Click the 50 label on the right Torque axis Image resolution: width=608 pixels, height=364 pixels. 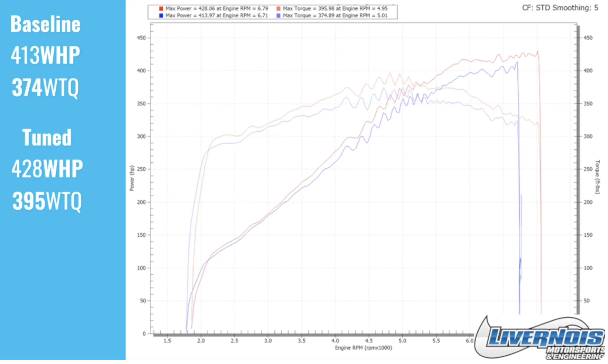click(x=587, y=301)
